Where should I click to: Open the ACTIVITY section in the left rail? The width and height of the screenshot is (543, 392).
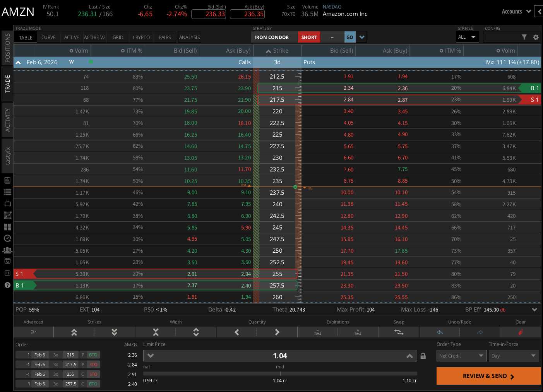coord(7,119)
